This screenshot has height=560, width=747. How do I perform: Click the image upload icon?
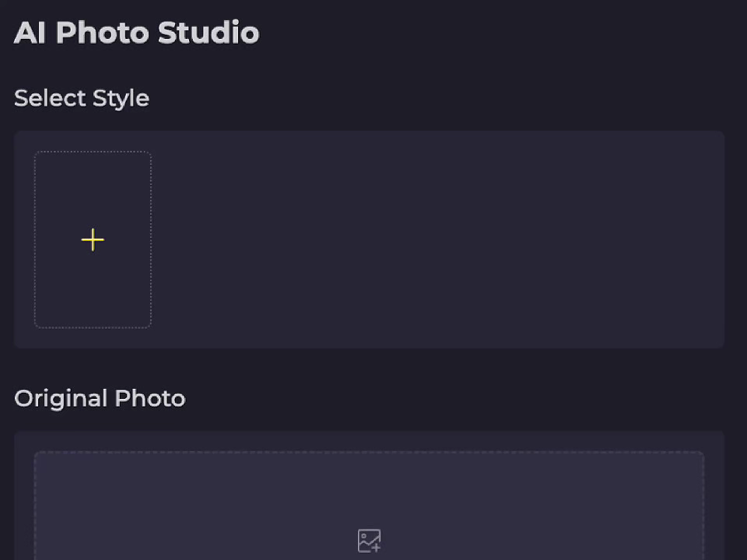pos(369,541)
